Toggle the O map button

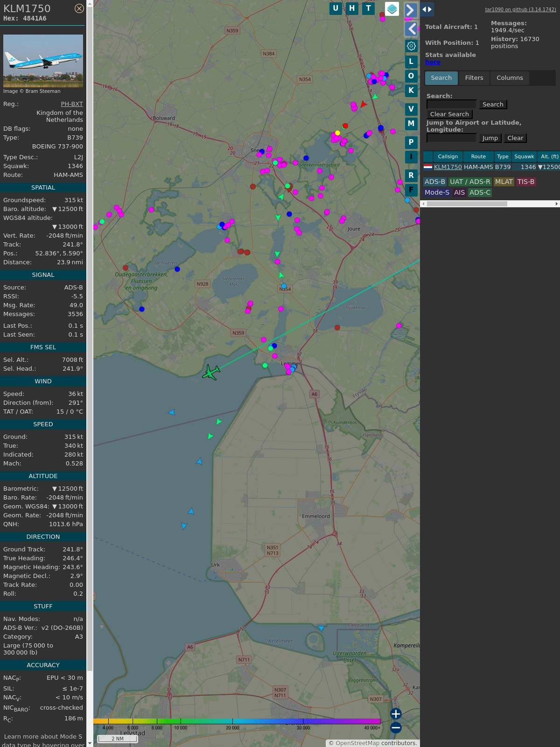tap(411, 76)
